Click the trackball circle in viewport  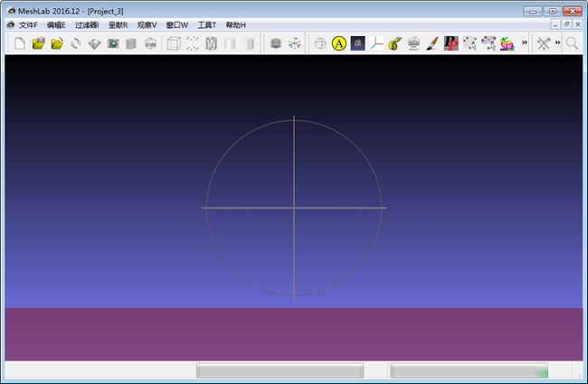[x=294, y=208]
